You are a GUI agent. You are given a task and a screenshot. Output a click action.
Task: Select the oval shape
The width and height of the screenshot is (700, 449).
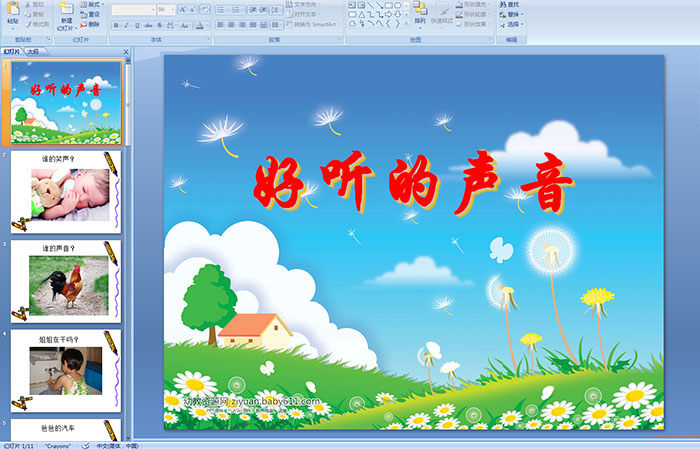pos(397,5)
